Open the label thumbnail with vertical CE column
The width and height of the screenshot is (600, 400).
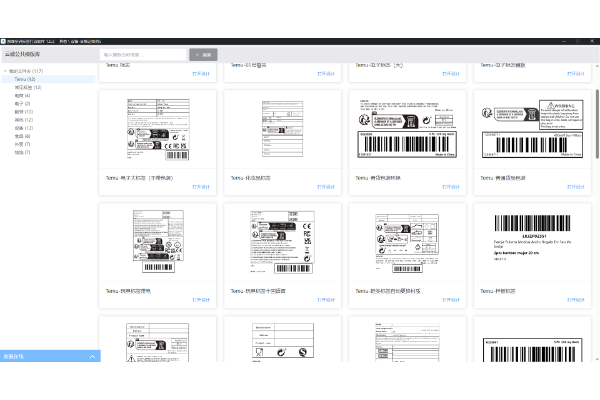[x=282, y=242]
